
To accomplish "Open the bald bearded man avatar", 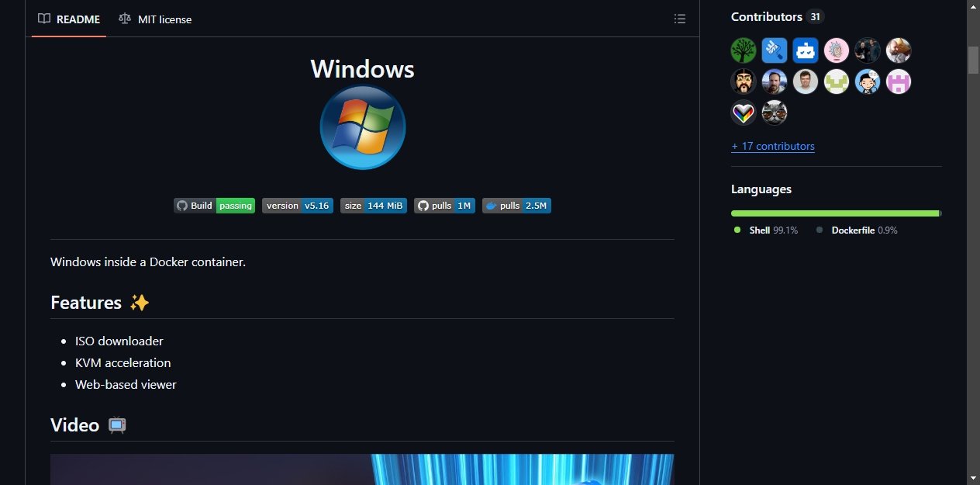I will click(x=899, y=50).
